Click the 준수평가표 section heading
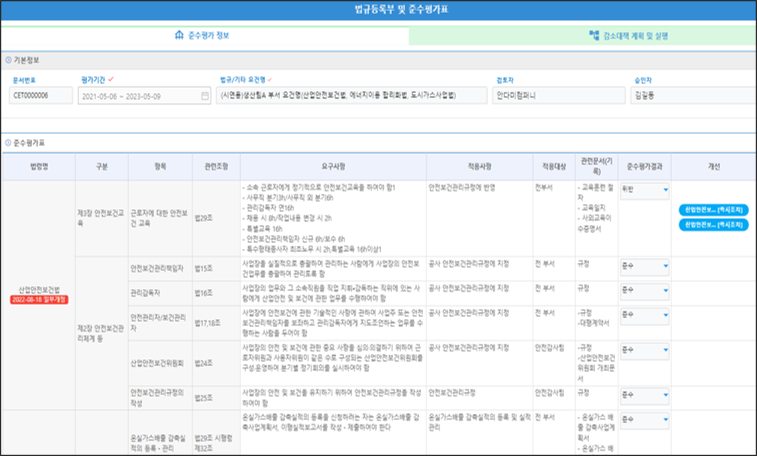Viewport: 757px width, 456px height. [x=29, y=143]
